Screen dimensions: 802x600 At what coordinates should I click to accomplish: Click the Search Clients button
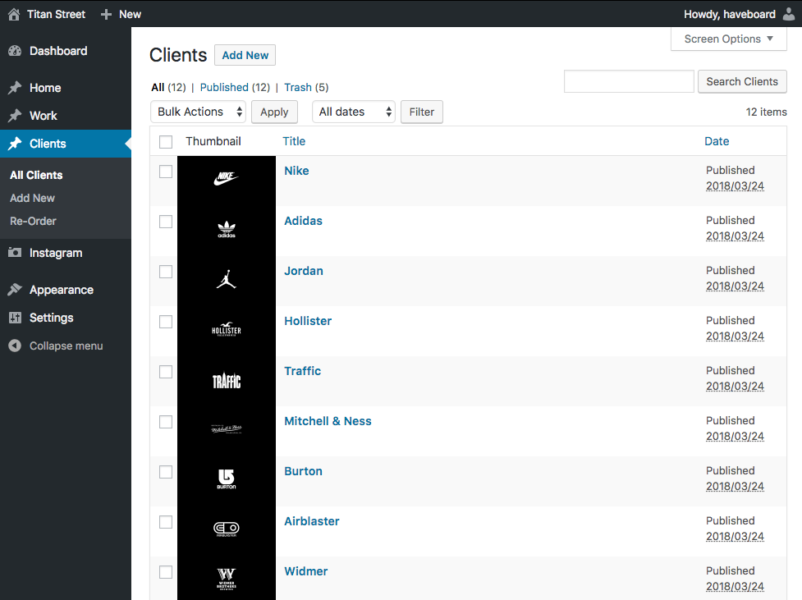click(742, 81)
